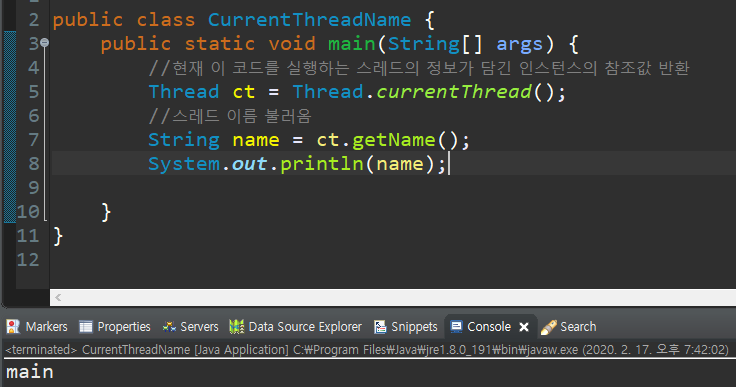
Task: Click the Data Source Explorer icon
Action: 237,326
